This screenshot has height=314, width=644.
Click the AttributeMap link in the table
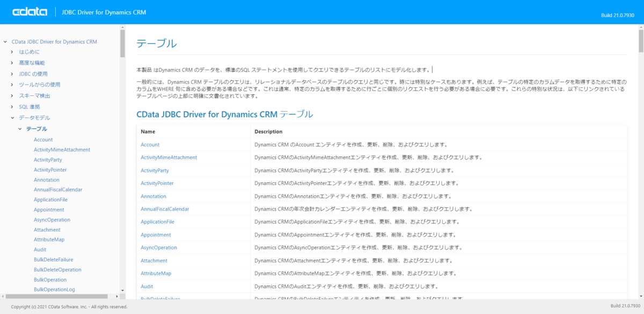(156, 273)
